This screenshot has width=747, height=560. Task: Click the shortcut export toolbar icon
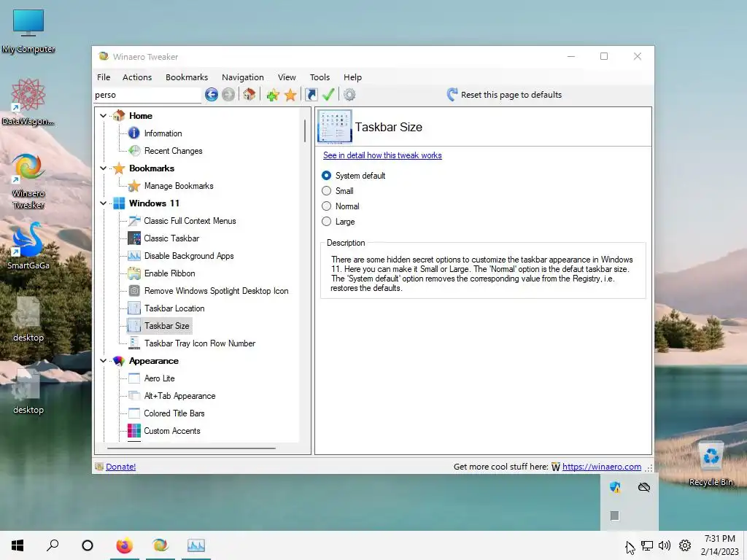311,95
